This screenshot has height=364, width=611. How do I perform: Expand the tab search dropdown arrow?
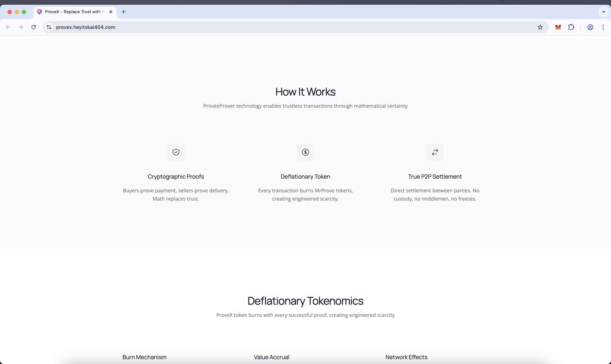pos(604,12)
